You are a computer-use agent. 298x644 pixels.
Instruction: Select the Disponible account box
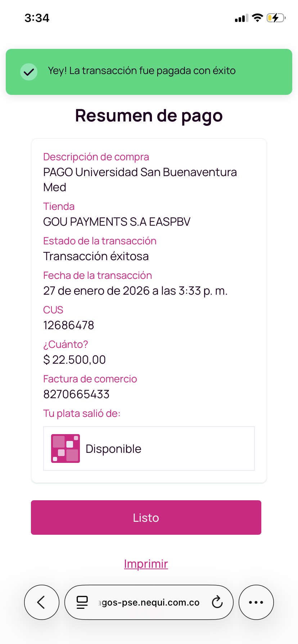click(x=149, y=448)
